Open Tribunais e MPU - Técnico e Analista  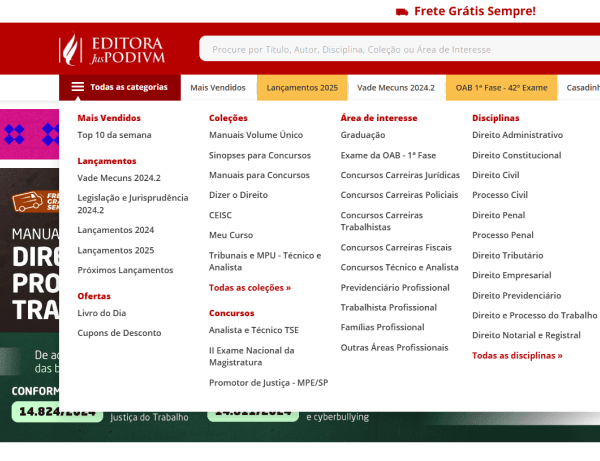click(x=265, y=261)
